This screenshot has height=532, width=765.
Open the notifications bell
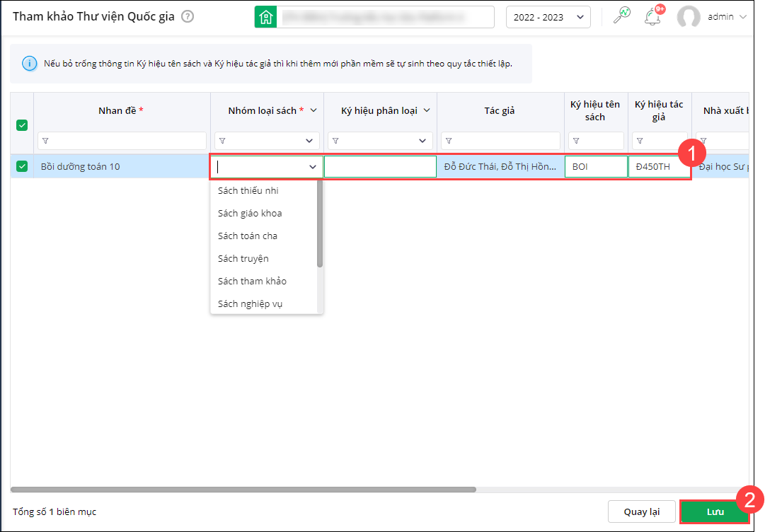tap(652, 17)
